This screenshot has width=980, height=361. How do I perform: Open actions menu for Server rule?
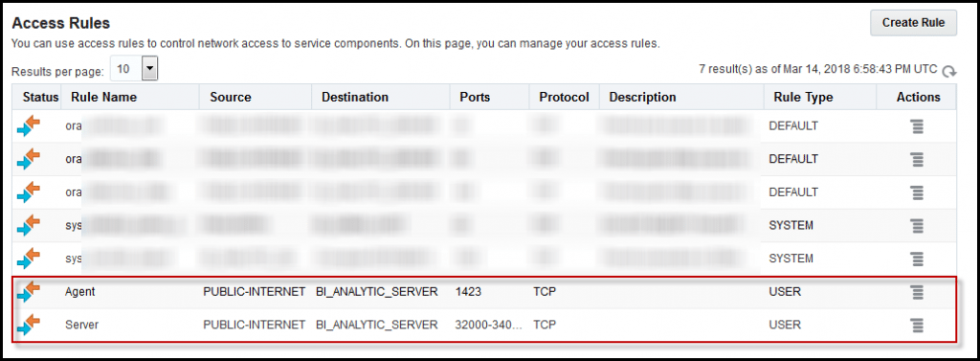[x=917, y=325]
